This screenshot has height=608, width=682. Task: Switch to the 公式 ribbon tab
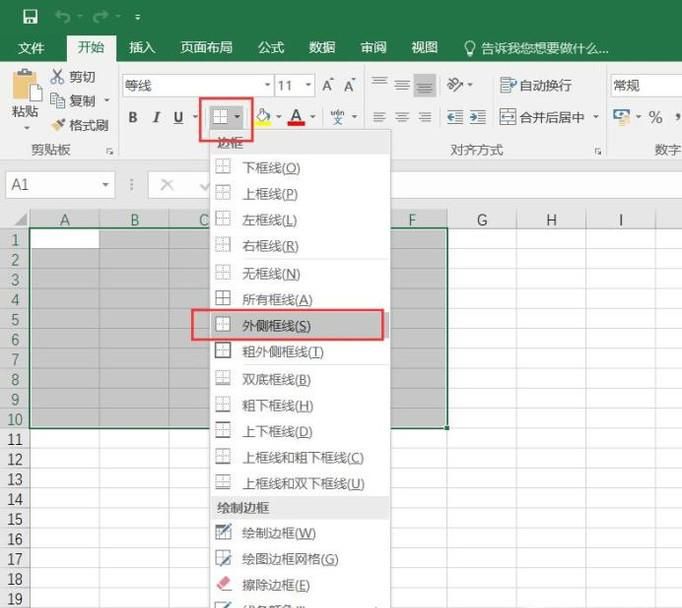point(271,47)
